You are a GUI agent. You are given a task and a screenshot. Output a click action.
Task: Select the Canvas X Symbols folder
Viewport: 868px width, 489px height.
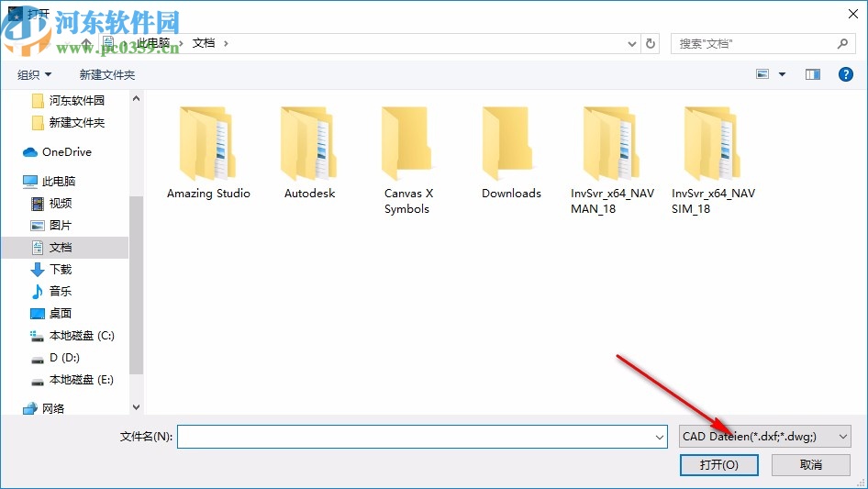[408, 161]
